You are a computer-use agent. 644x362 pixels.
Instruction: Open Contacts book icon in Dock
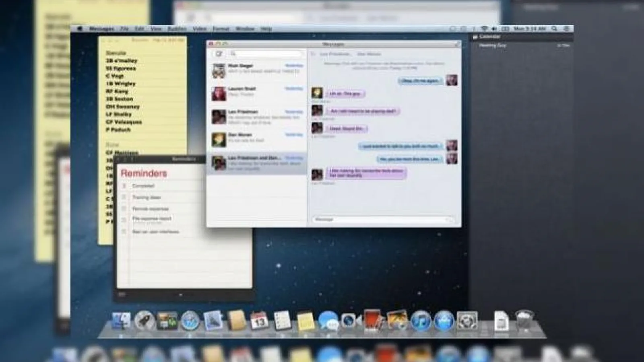pos(236,321)
